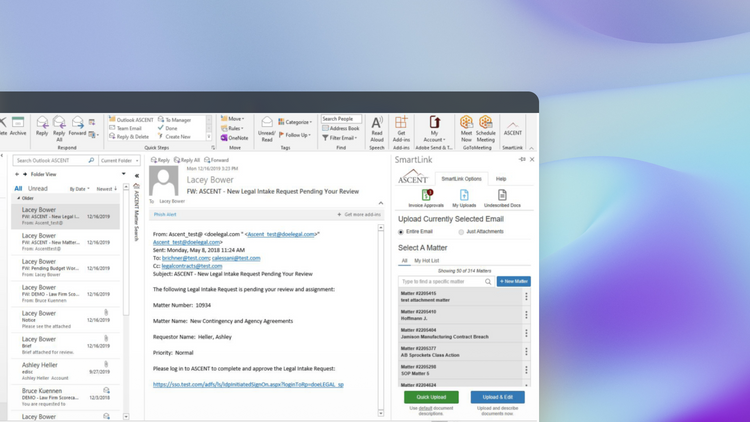Open the Address Book
This screenshot has height=422, width=750.
coord(341,128)
